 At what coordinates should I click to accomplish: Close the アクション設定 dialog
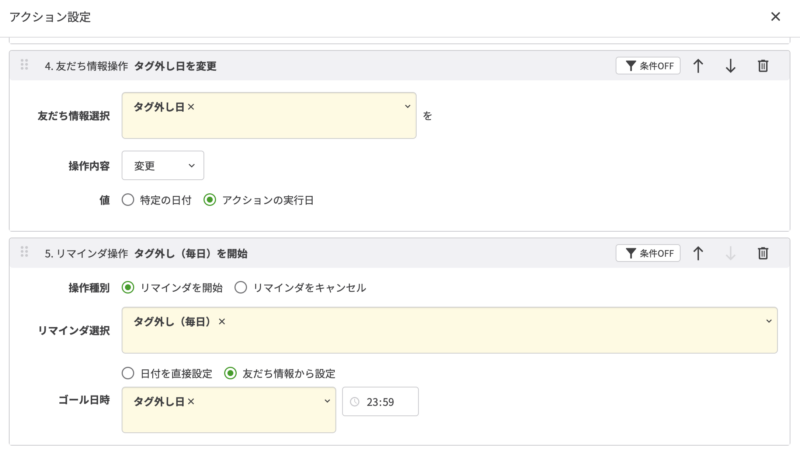[x=776, y=17]
